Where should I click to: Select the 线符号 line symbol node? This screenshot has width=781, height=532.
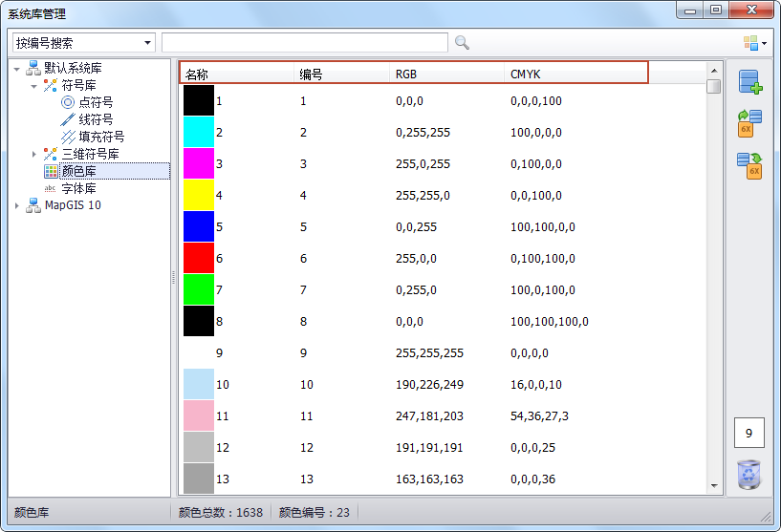[95, 119]
